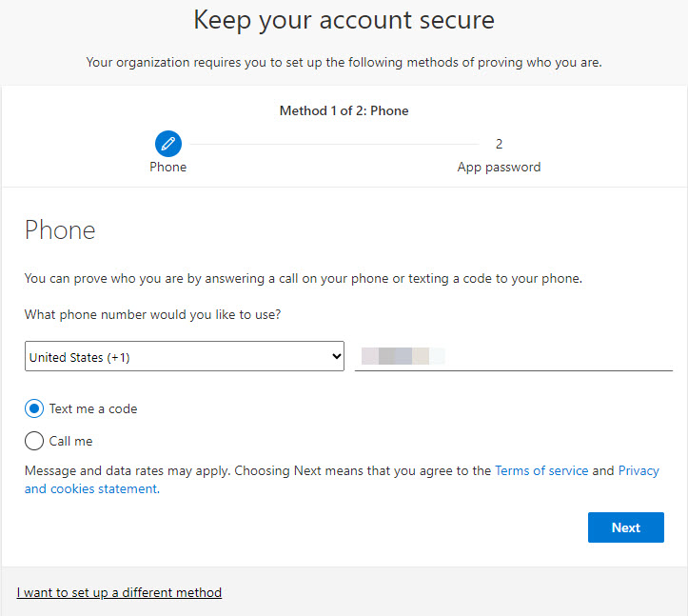This screenshot has height=616, width=688.
Task: Open the Privacy and cookies statement link
Action: (90, 488)
